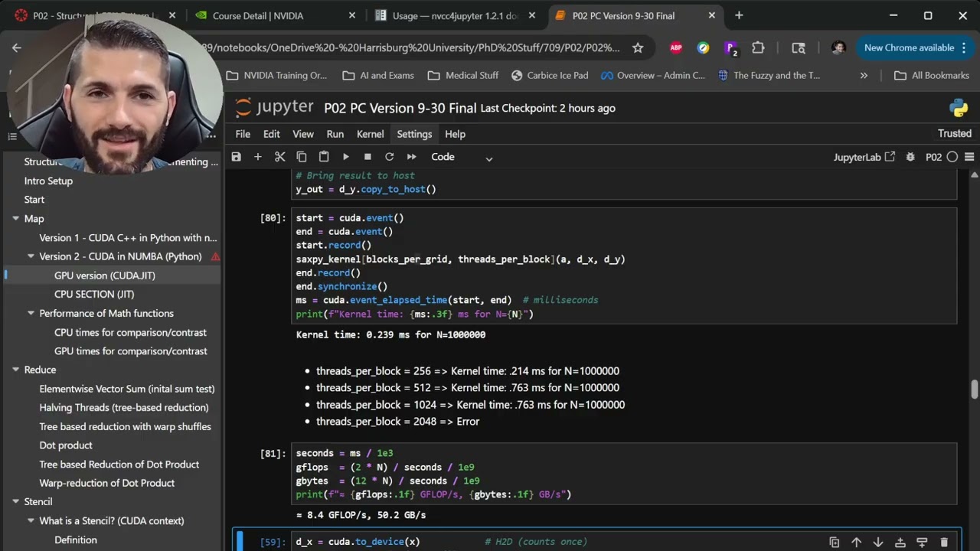Image resolution: width=980 pixels, height=551 pixels.
Task: Go to Dot product heading
Action: tap(66, 445)
